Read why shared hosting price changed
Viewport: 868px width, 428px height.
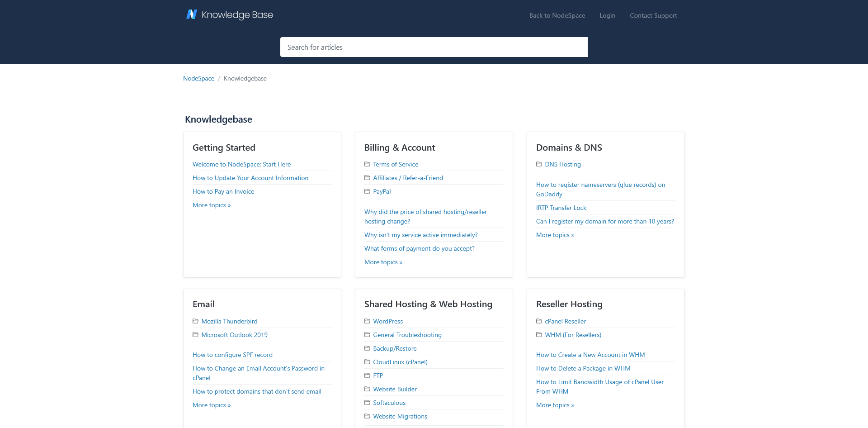425,216
